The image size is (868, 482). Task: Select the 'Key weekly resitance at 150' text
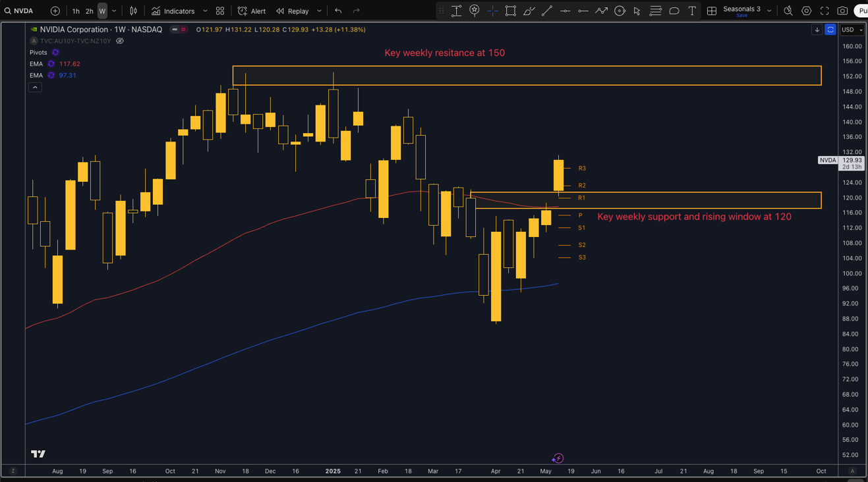[445, 53]
